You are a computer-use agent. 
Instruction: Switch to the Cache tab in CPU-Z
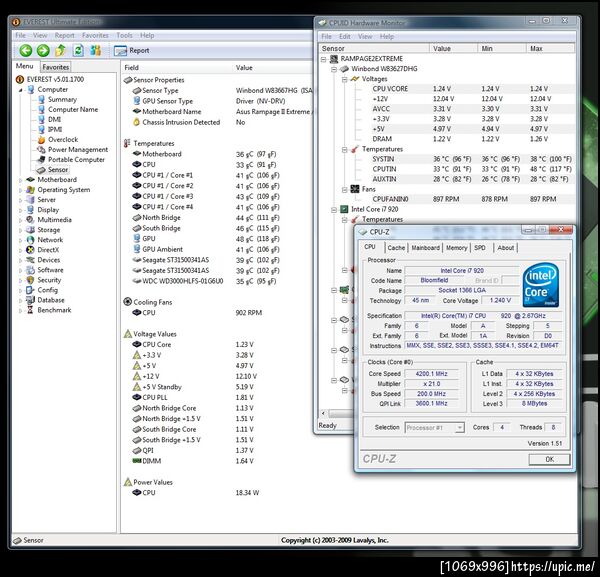click(396, 248)
